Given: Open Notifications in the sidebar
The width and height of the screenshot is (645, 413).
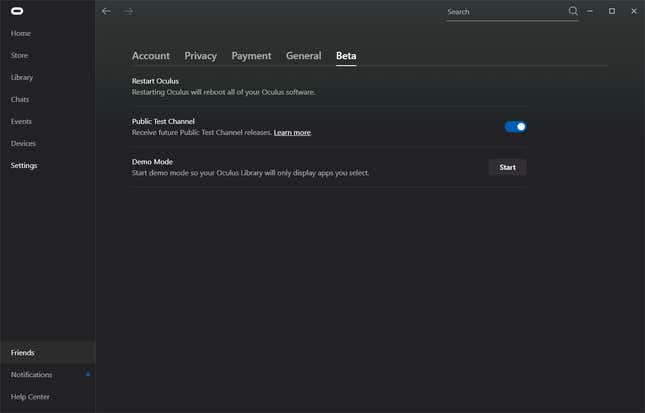Looking at the screenshot, I should [31, 374].
